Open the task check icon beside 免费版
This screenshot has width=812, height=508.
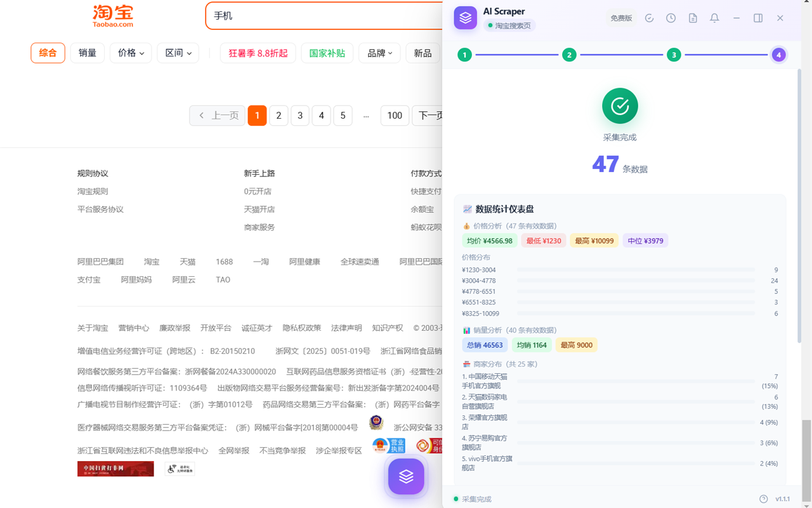tap(649, 18)
